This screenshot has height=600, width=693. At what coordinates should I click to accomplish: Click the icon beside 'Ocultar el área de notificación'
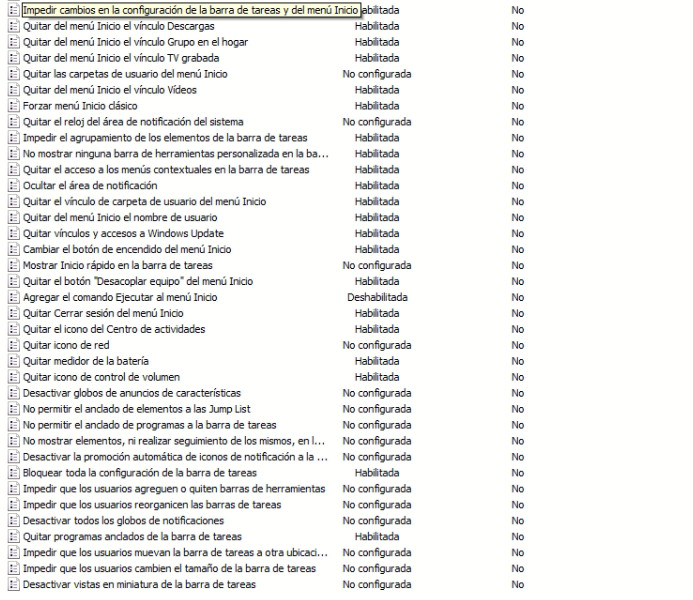coord(14,186)
